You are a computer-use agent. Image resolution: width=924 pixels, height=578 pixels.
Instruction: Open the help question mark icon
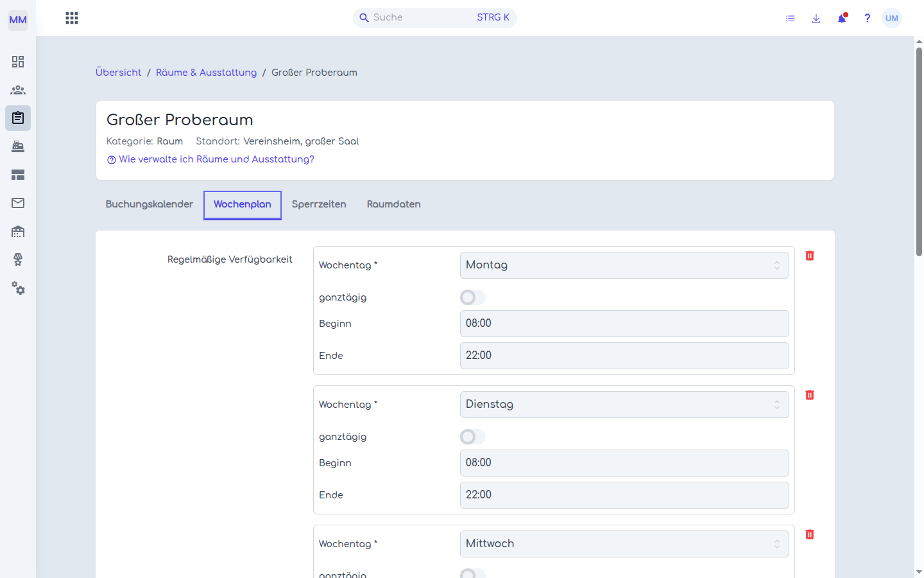pos(868,18)
